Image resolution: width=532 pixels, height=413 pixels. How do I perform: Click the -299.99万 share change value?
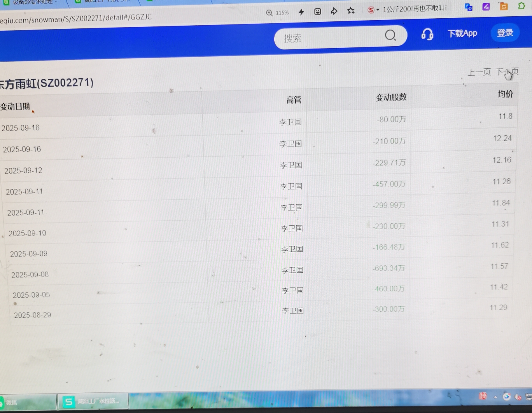[x=389, y=205]
